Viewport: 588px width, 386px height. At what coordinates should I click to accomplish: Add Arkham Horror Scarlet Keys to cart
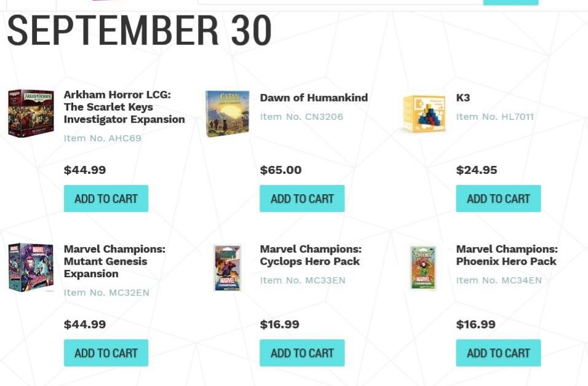pyautogui.click(x=106, y=199)
